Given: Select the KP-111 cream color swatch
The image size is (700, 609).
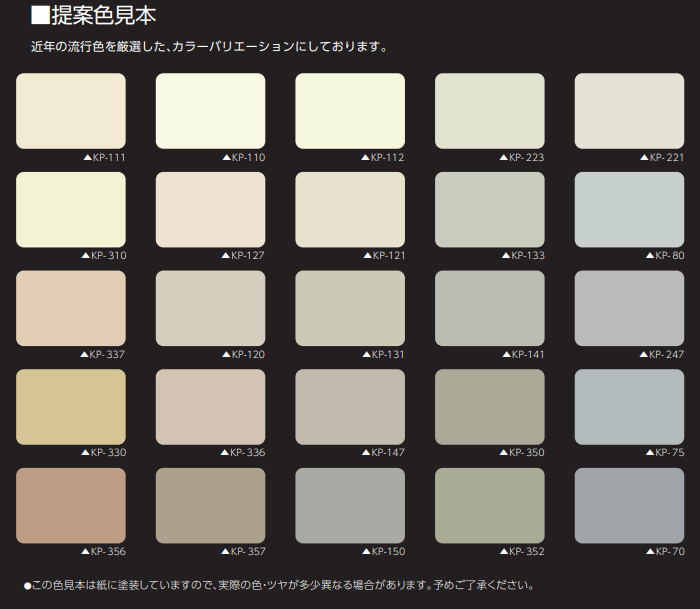Looking at the screenshot, I should (71, 111).
